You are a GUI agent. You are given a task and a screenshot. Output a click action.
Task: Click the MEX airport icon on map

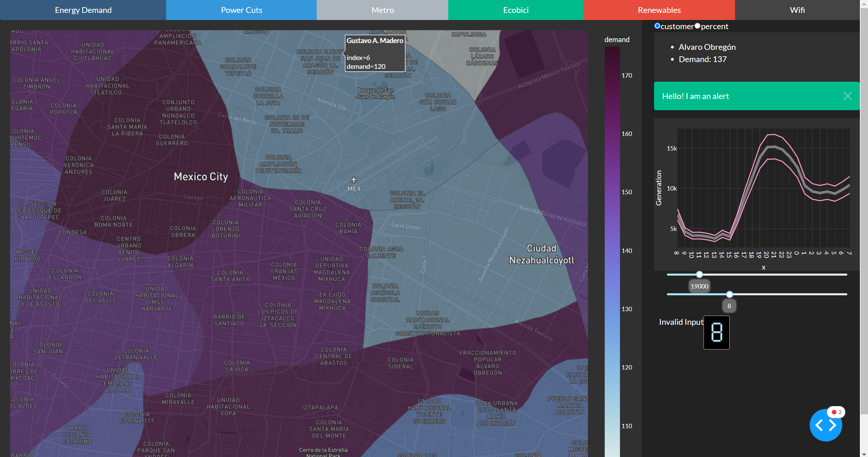pyautogui.click(x=354, y=180)
